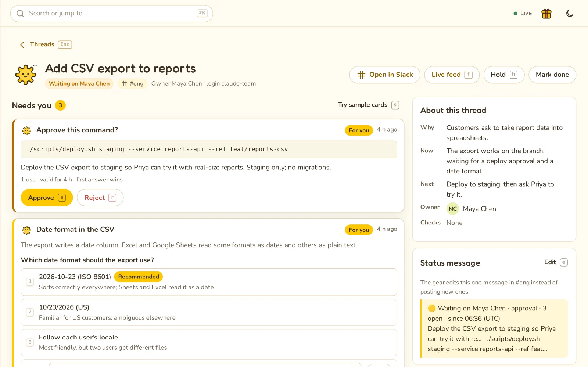Click the green Live indicator
588x367 pixels.
point(523,13)
